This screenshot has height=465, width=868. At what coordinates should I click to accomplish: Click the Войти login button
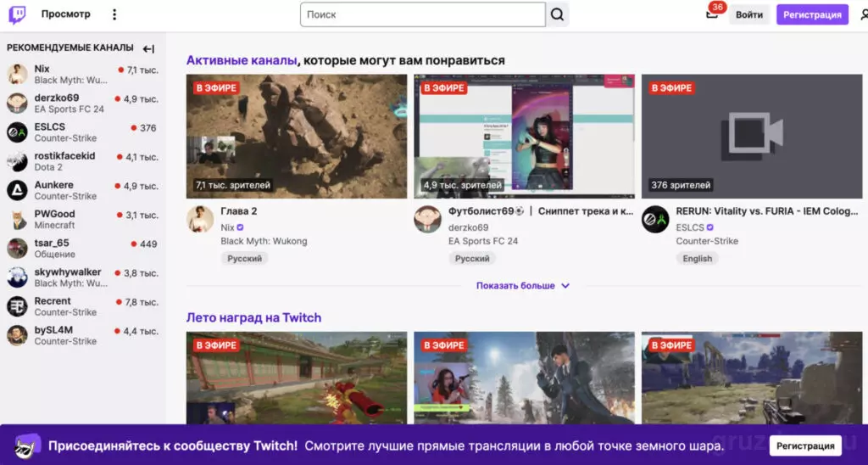click(749, 15)
